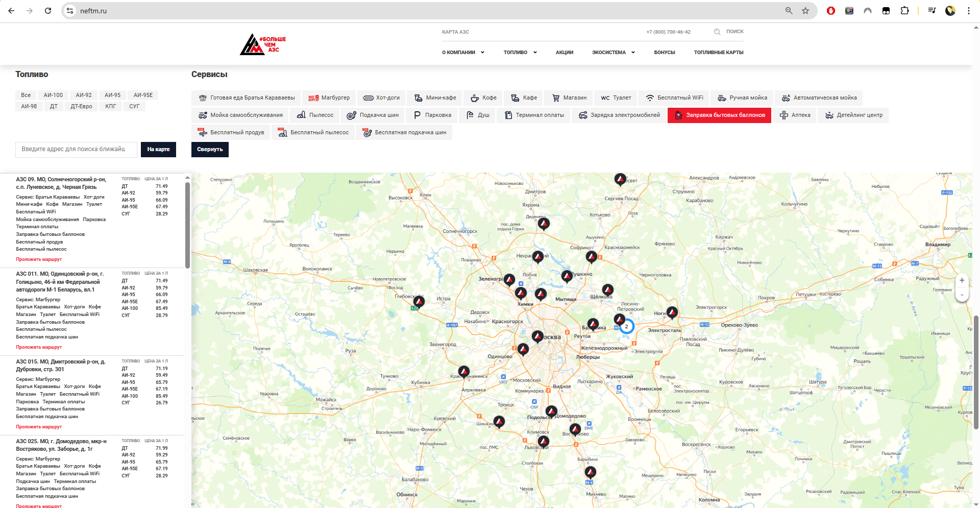Open the Акции menu item
This screenshot has height=508, width=980.
(564, 53)
